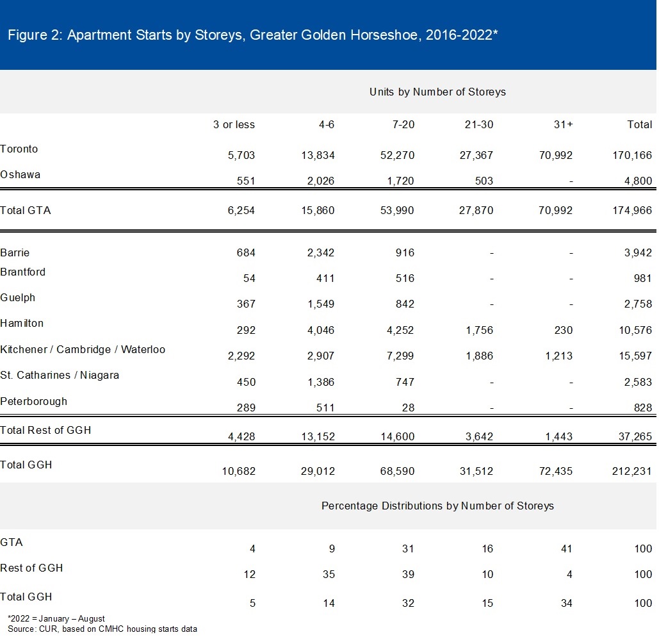Viewport: 659px width, 644px height.
Task: Select the CMHC source note text
Action: (102, 629)
